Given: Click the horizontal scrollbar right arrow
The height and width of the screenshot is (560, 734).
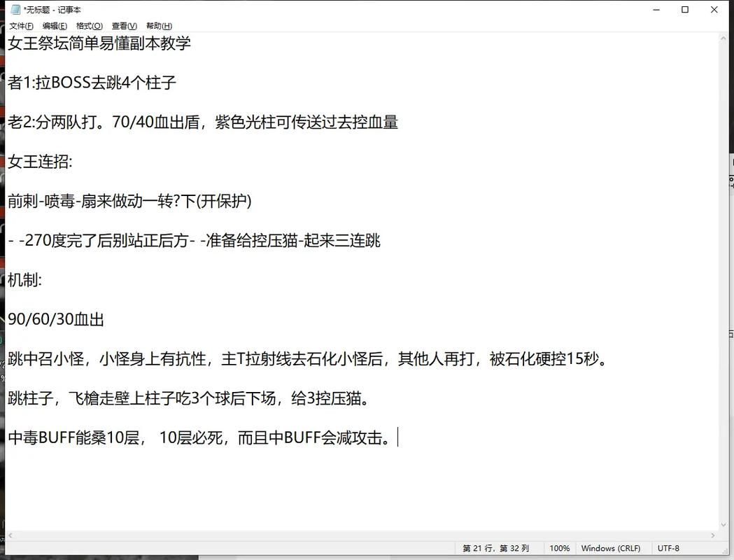Looking at the screenshot, I should tap(713, 535).
